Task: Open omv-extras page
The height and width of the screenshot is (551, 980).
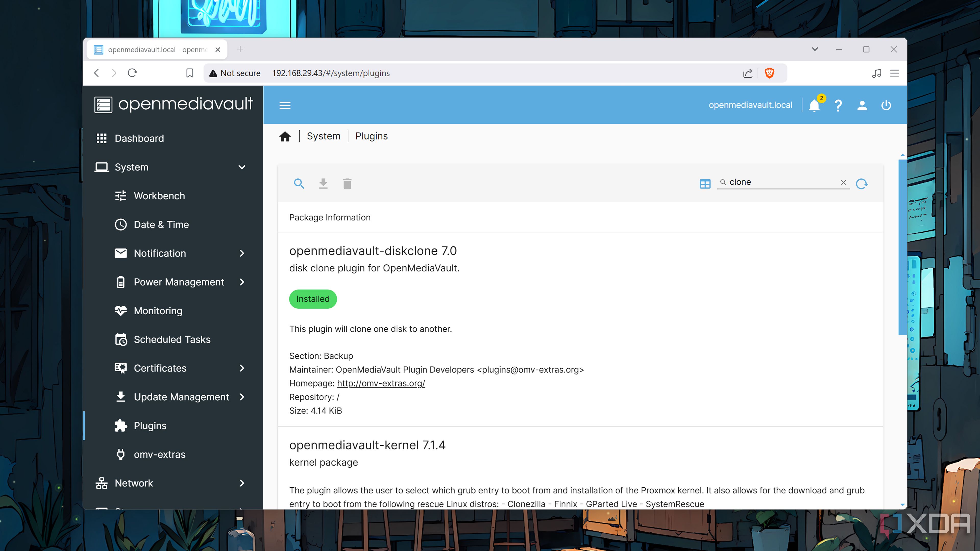Action: (x=173, y=454)
